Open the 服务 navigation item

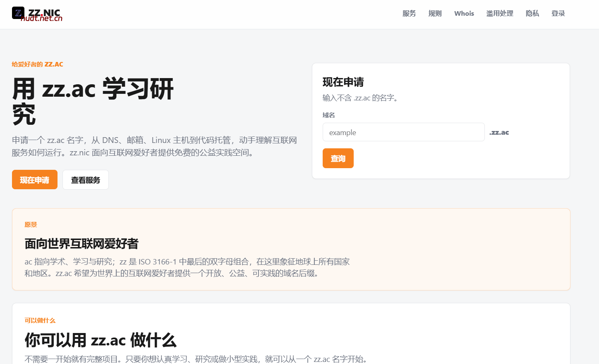pyautogui.click(x=409, y=13)
